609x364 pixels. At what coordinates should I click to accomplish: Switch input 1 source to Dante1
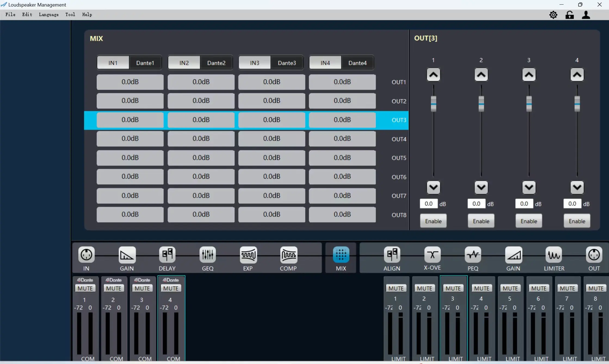coord(145,63)
